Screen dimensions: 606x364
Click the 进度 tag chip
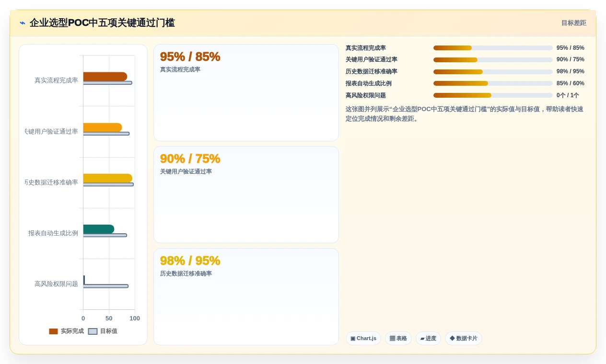428,339
